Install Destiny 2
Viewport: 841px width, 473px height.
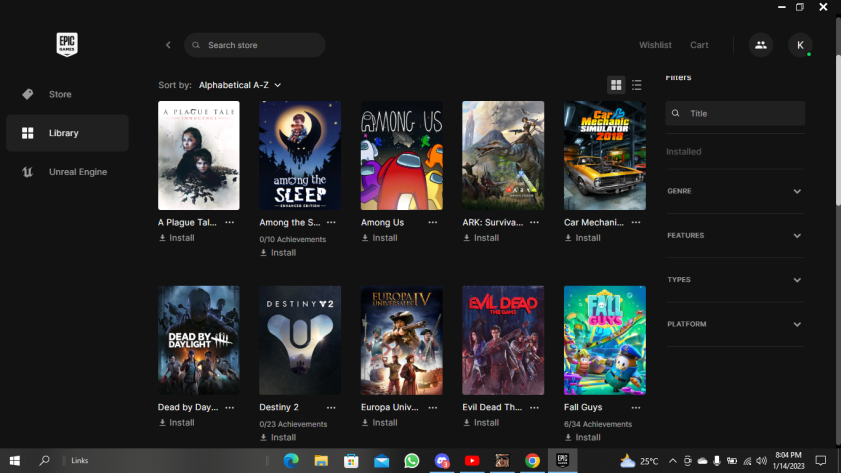coord(278,438)
